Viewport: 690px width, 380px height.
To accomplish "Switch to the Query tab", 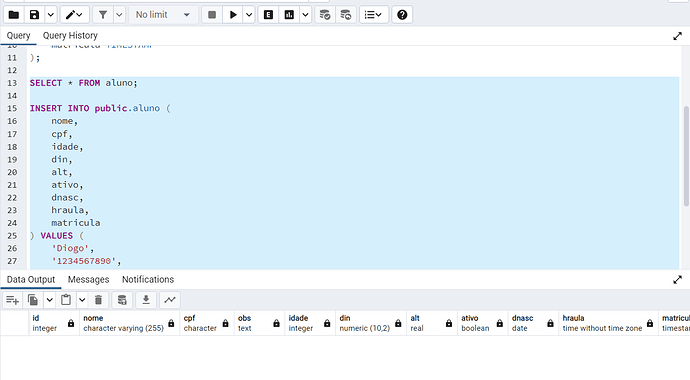I will click(x=18, y=36).
